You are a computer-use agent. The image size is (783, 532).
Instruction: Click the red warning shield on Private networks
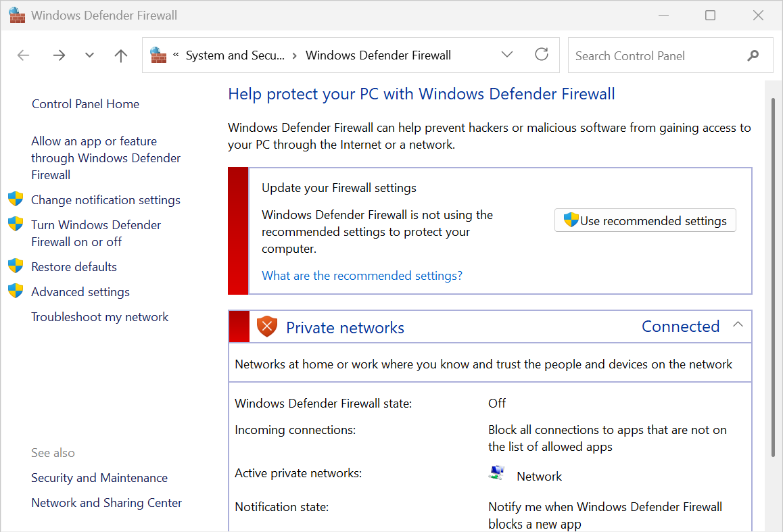pyautogui.click(x=266, y=327)
